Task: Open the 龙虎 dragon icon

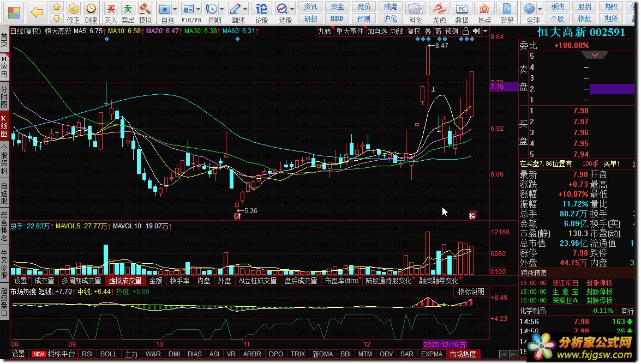Action: 440,9
